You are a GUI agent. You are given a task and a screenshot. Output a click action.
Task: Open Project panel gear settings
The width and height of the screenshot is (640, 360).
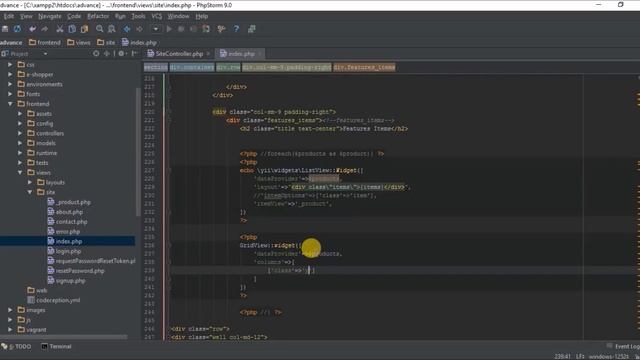pyautogui.click(x=122, y=53)
